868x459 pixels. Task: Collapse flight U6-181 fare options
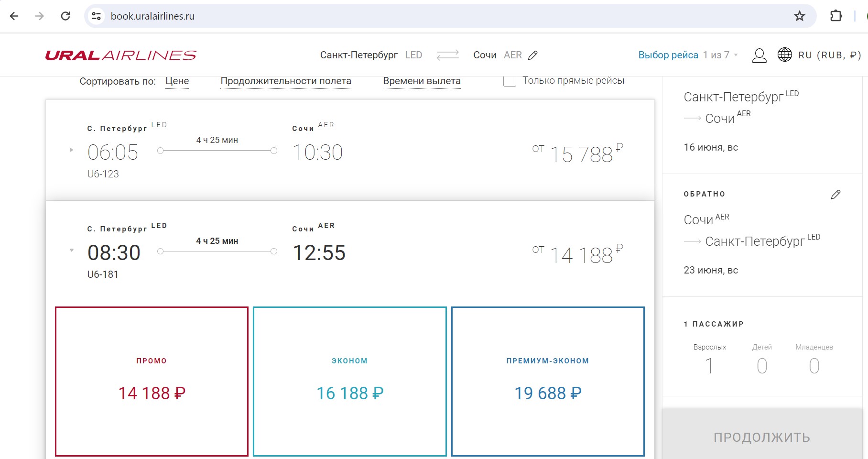[72, 250]
